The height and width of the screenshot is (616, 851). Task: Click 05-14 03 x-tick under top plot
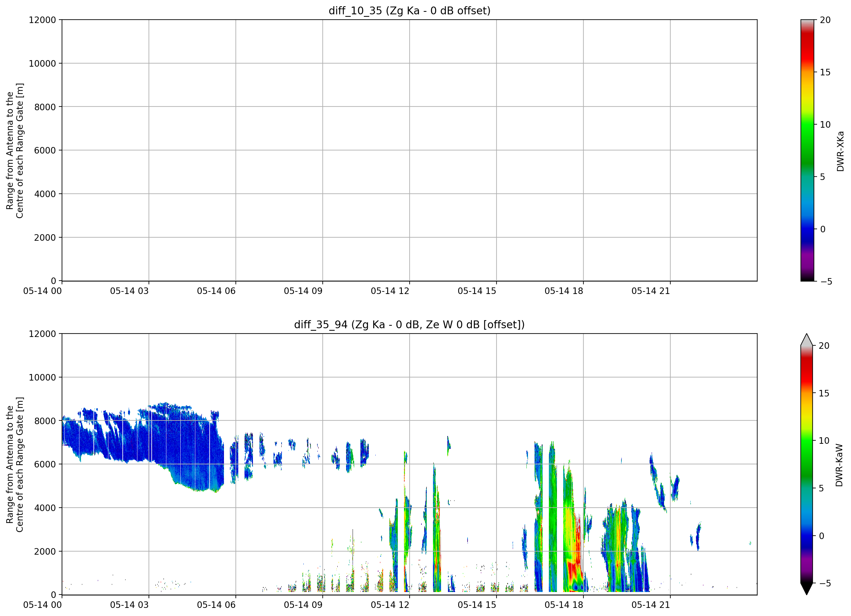point(130,291)
